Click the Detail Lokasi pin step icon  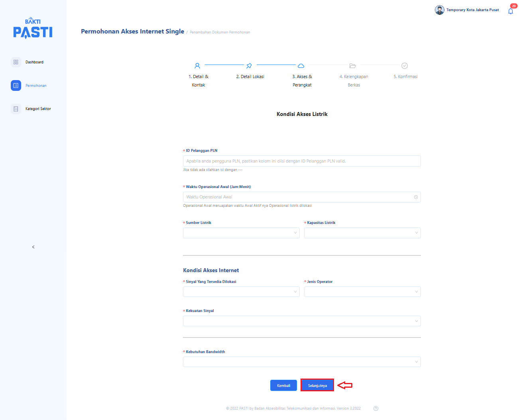point(249,66)
